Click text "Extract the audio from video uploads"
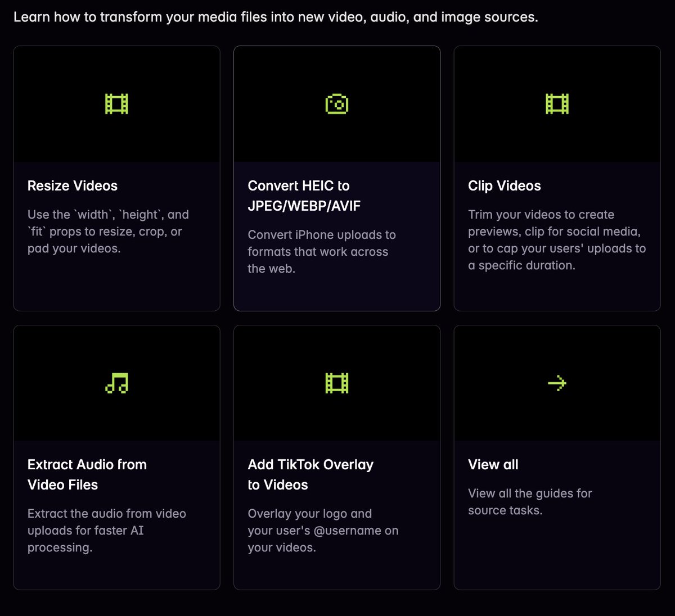This screenshot has width=675, height=616. [x=107, y=530]
